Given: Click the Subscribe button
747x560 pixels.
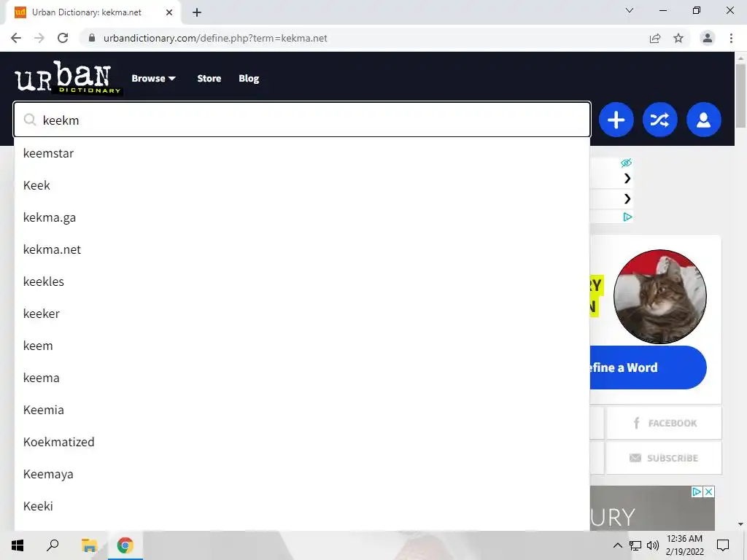Looking at the screenshot, I should [664, 458].
